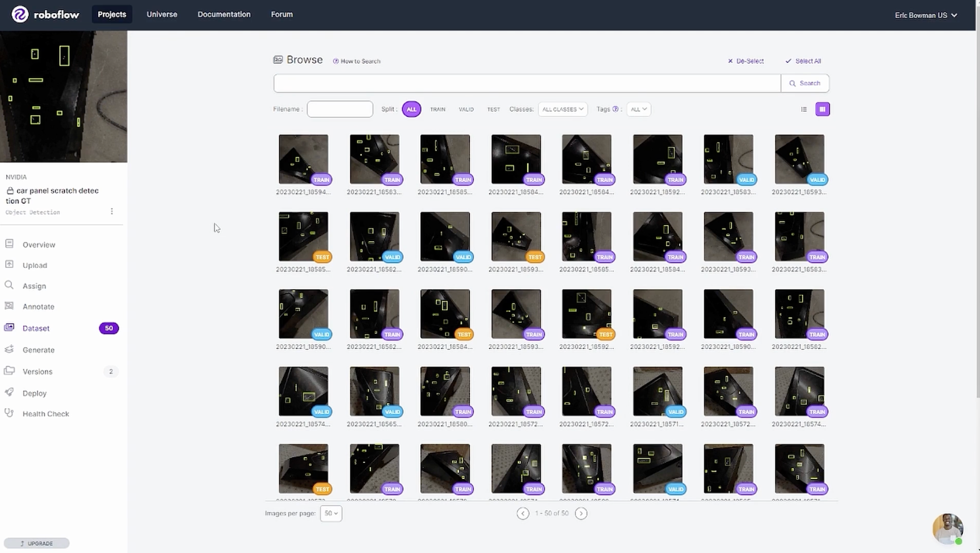This screenshot has height=553, width=980.
Task: Open the Forum nav item
Action: pos(282,14)
